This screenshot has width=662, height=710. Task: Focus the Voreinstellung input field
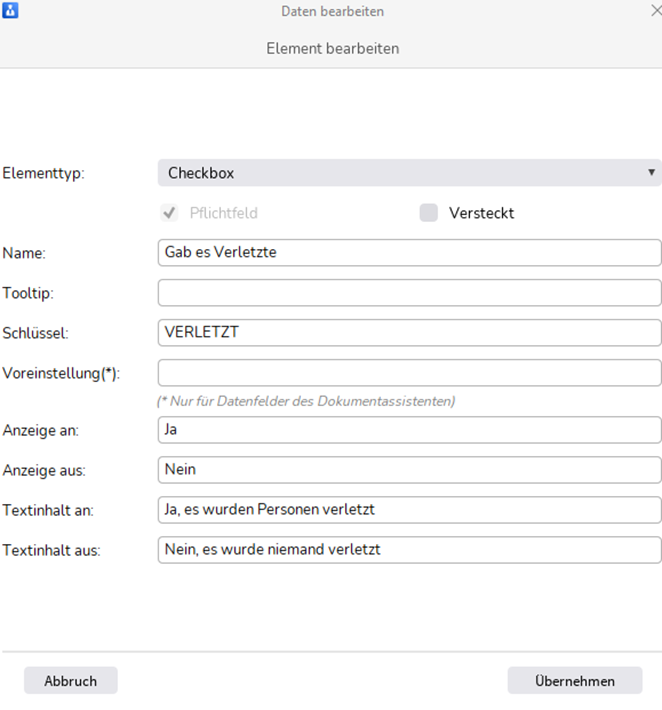click(409, 373)
